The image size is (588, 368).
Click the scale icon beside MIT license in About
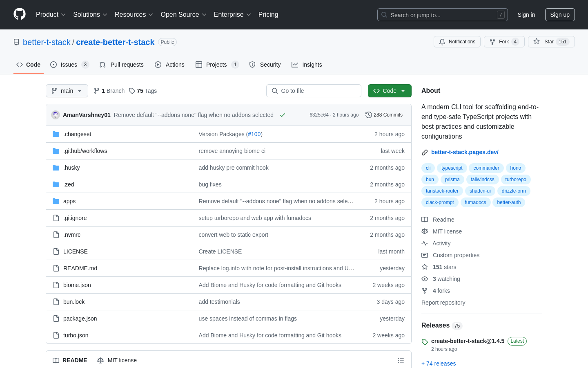pos(425,231)
